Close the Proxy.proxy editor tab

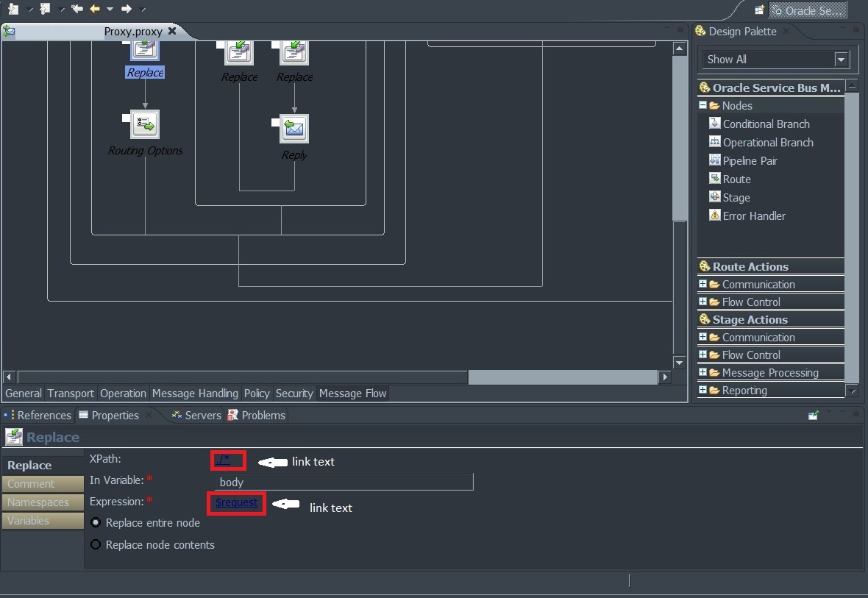tap(172, 31)
